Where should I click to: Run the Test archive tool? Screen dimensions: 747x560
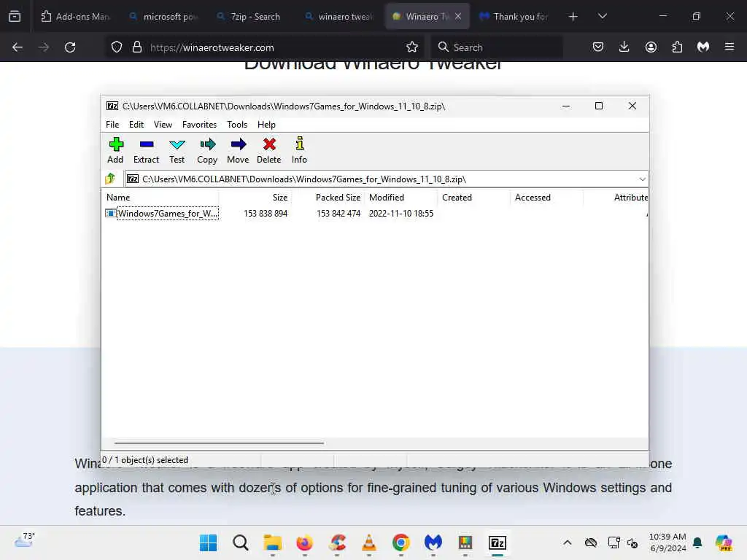click(x=177, y=150)
